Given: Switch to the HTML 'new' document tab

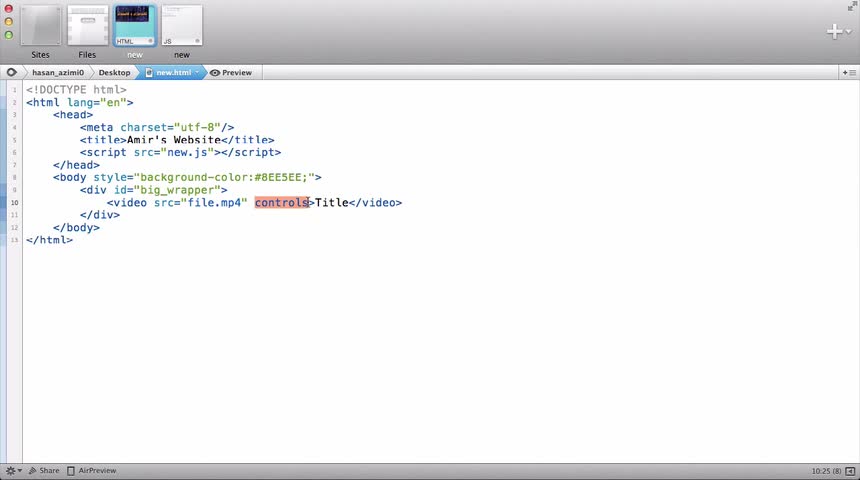Looking at the screenshot, I should point(134,26).
